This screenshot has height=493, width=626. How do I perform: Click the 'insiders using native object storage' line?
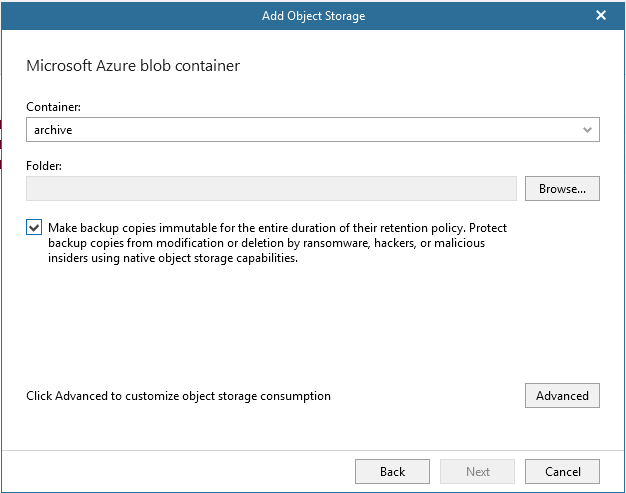[x=173, y=258]
